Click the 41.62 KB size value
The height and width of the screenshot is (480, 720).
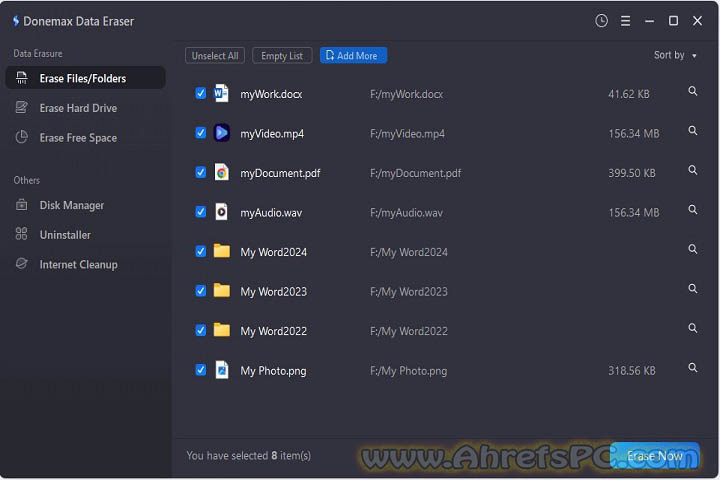629,94
